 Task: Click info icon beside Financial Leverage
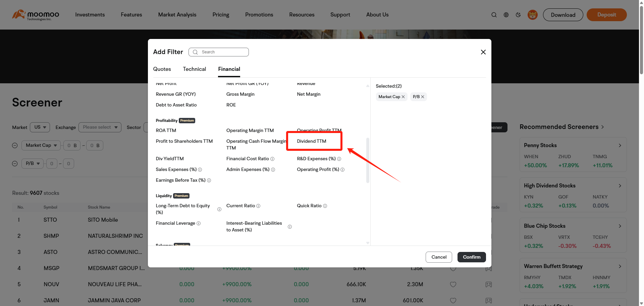click(x=199, y=223)
